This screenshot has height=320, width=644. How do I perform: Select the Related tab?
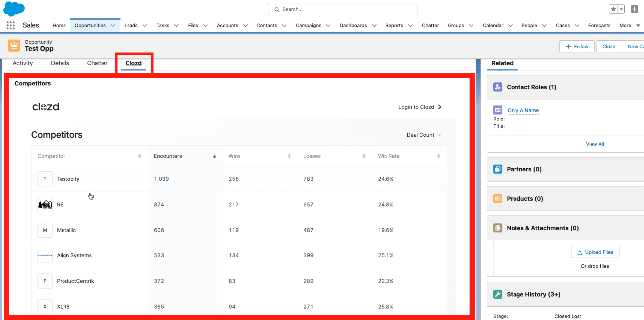click(502, 63)
